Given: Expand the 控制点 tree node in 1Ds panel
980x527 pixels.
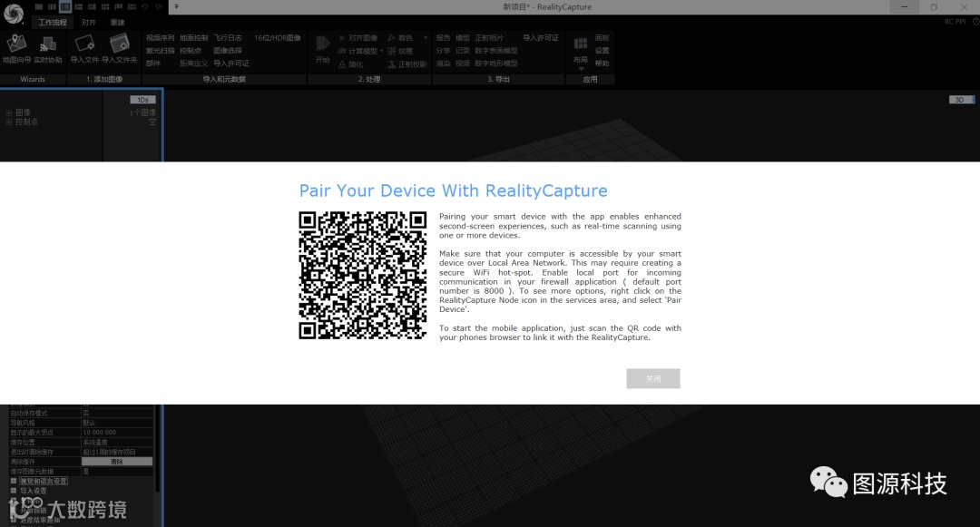Looking at the screenshot, I should pyautogui.click(x=9, y=122).
